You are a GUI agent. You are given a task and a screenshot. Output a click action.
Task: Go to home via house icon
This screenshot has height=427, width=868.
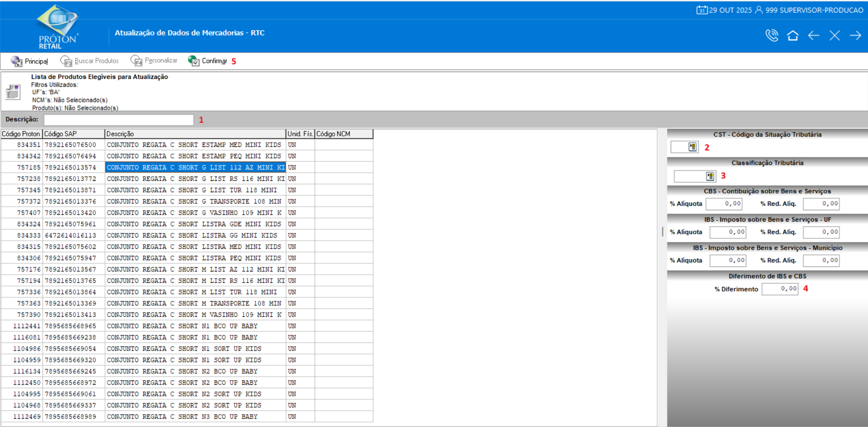(792, 35)
